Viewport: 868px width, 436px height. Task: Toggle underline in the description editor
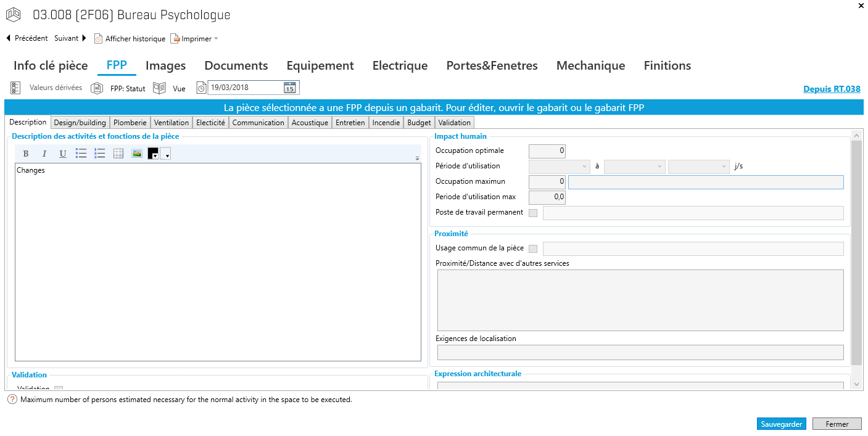click(x=63, y=154)
